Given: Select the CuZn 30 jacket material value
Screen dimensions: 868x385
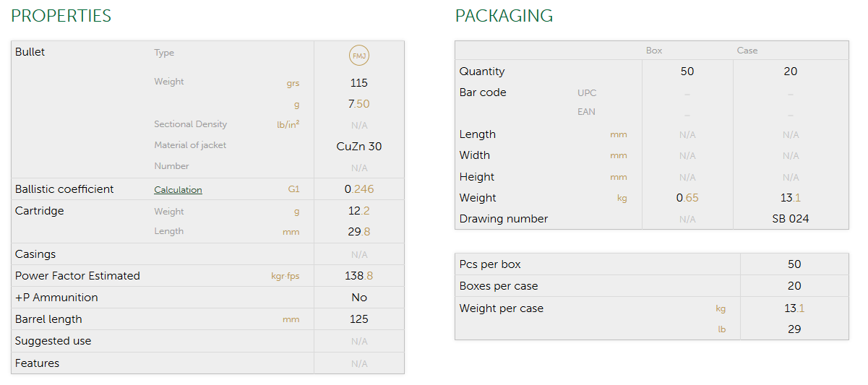Looking at the screenshot, I should 359,147.
